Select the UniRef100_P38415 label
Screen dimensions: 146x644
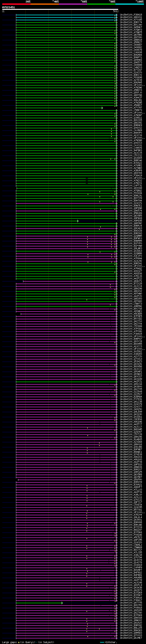click(131, 334)
